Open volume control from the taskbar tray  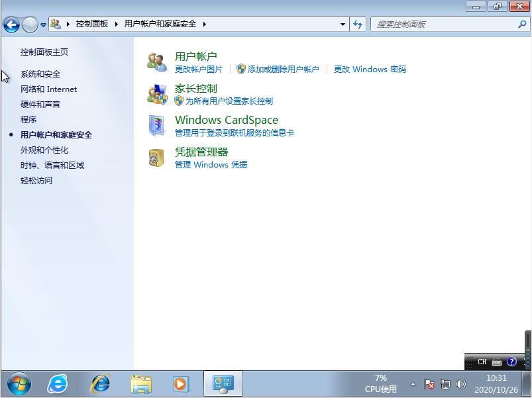pyautogui.click(x=461, y=383)
